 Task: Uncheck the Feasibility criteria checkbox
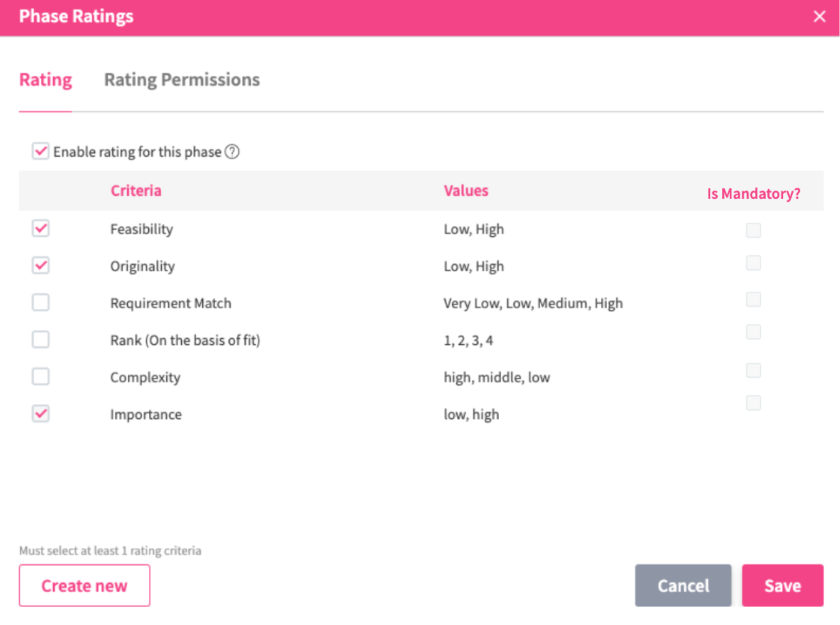(x=41, y=229)
